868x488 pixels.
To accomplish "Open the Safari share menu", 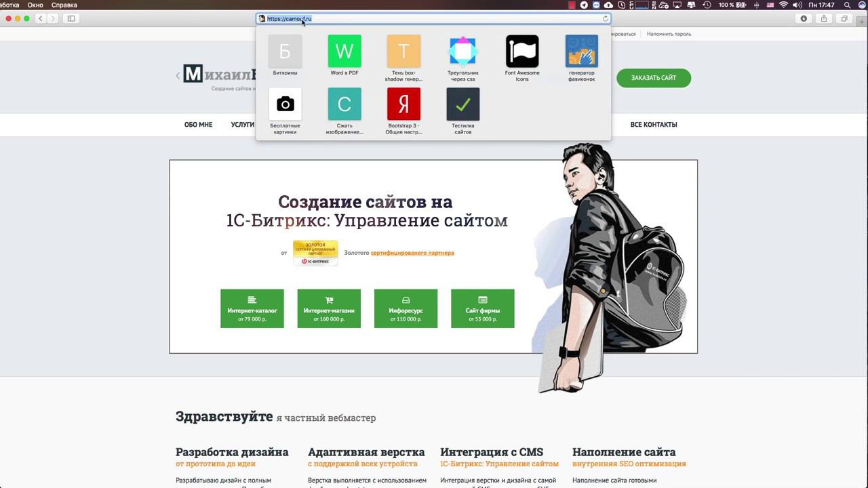I will click(824, 18).
